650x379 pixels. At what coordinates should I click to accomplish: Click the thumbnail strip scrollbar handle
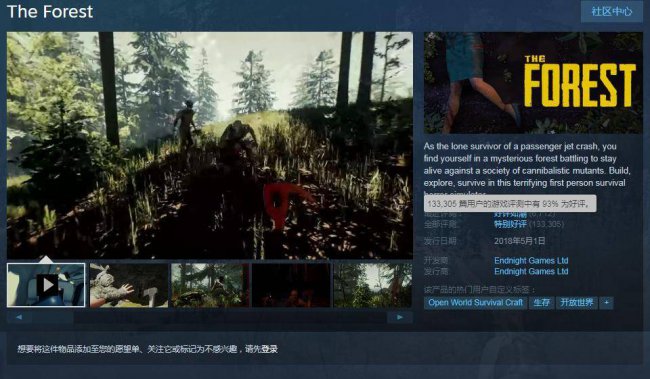tap(53, 317)
